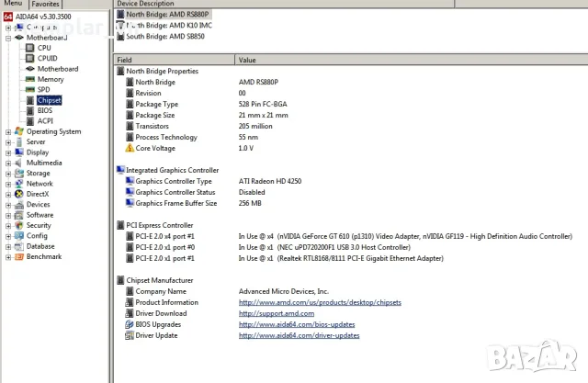The height and width of the screenshot is (383, 588).
Task: Expand the Storage node
Action: click(8, 174)
